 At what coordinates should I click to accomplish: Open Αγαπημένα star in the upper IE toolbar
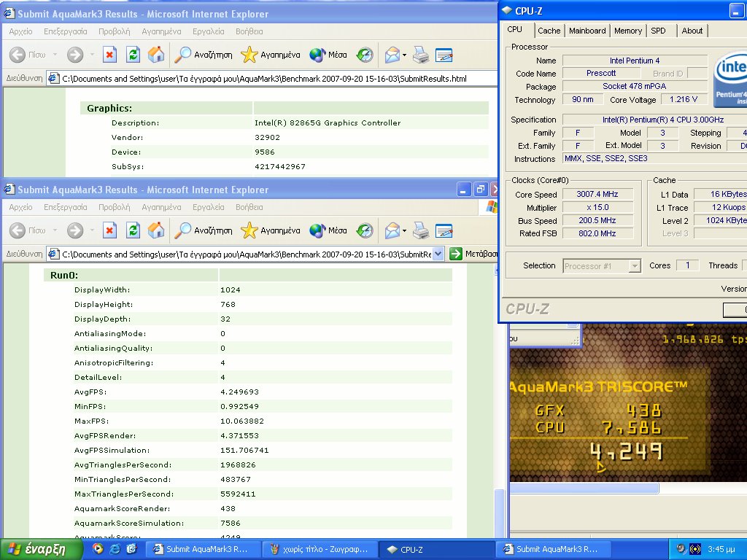(270, 55)
